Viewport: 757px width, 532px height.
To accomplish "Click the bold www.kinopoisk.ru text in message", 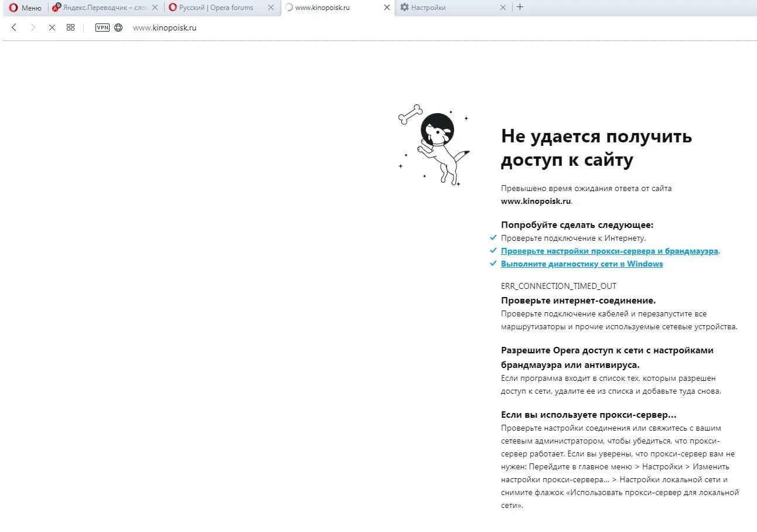I will 536,201.
